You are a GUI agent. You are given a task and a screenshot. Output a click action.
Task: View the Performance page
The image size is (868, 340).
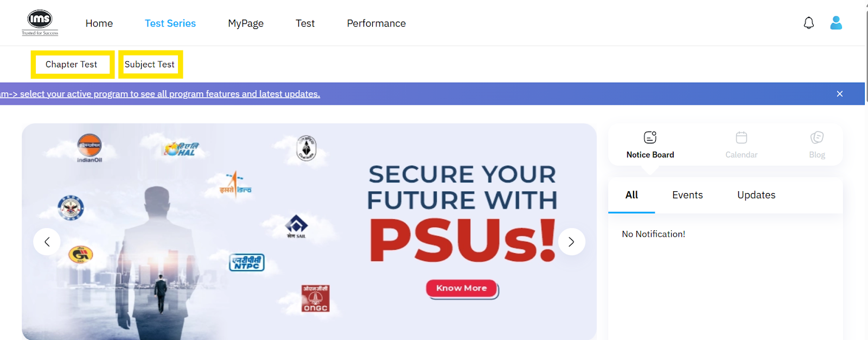(376, 23)
